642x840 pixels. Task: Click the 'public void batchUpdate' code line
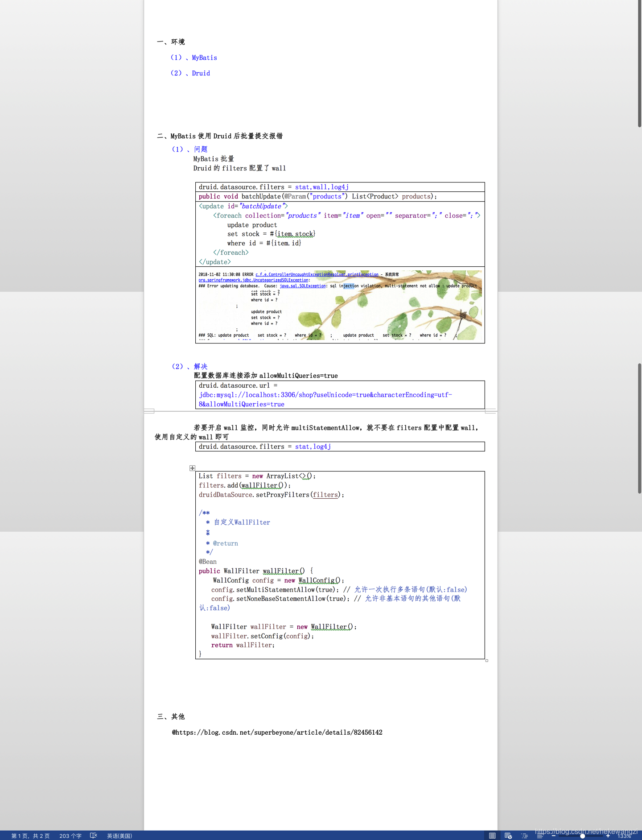coord(318,196)
